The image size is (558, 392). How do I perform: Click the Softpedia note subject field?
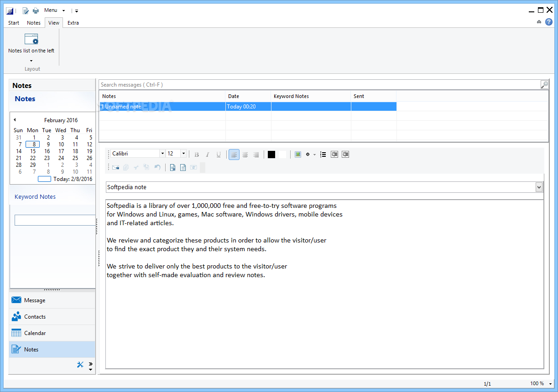321,187
